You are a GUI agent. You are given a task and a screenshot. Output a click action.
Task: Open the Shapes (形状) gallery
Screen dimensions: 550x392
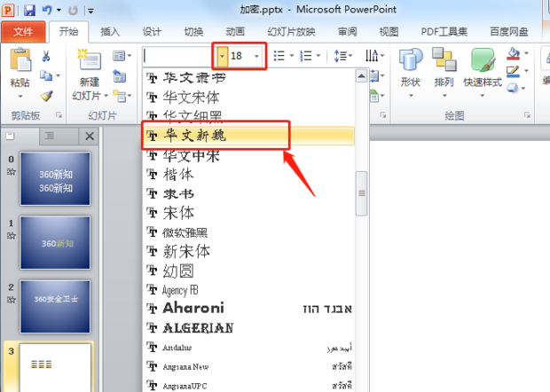pyautogui.click(x=410, y=67)
